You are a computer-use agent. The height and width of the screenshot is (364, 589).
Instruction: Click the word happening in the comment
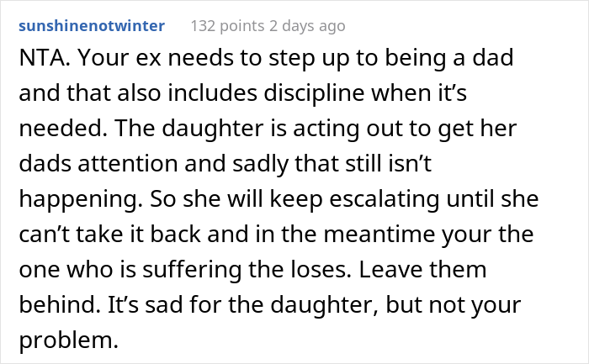81,199
